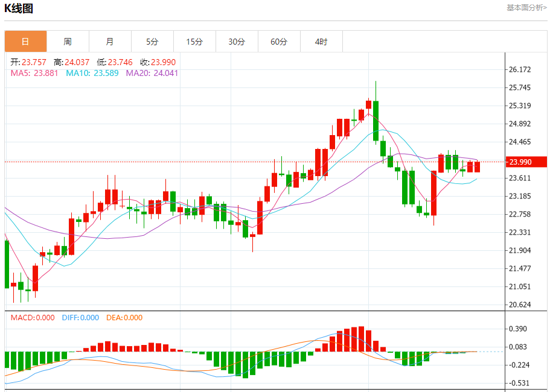
Task: Click the MACD:0.000 indicator label
Action: click(33, 318)
